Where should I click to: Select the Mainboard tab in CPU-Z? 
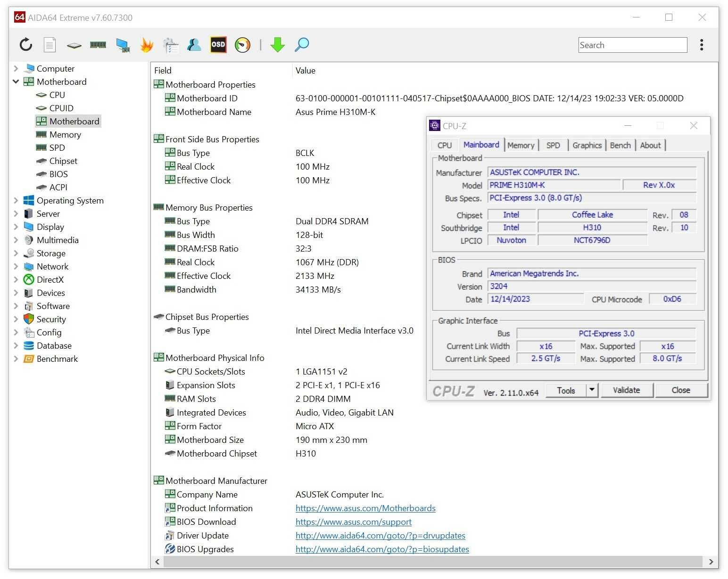click(481, 145)
